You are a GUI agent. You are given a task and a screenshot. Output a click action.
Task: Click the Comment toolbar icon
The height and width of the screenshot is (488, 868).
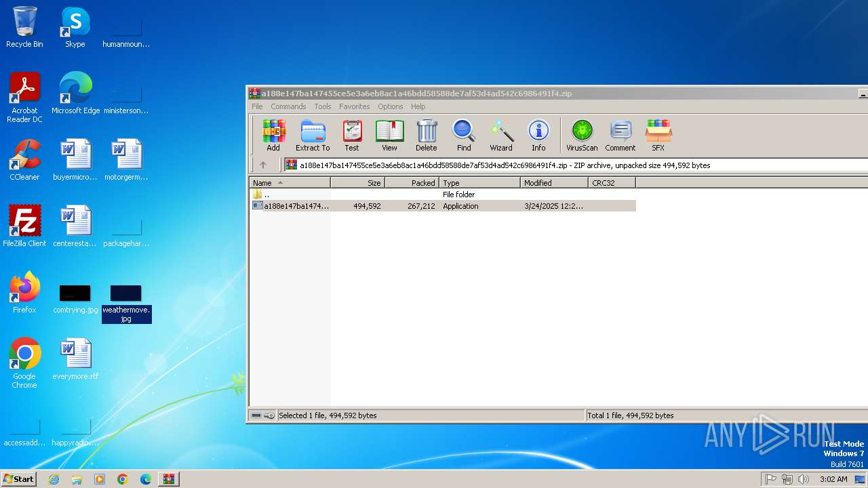pos(620,135)
